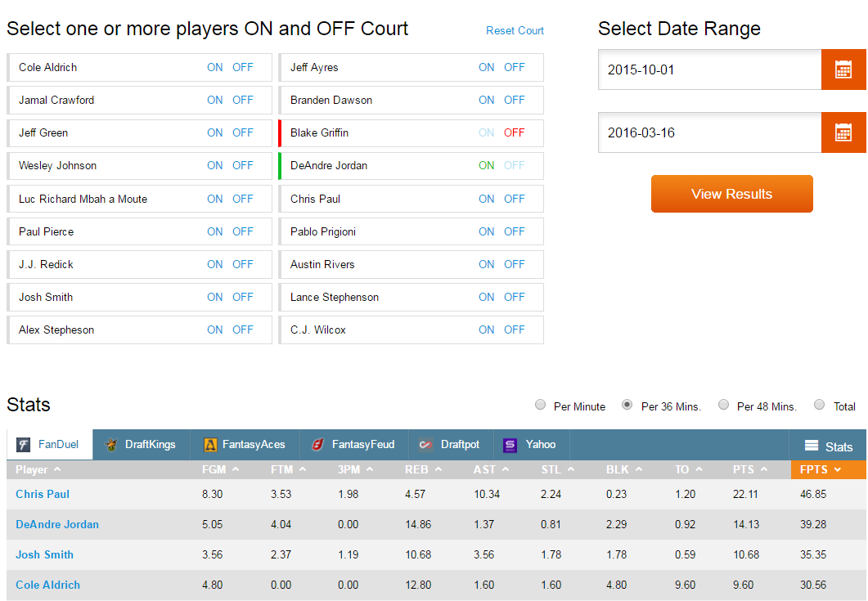Switch to the FanDuel tab
The width and height of the screenshot is (868, 601).
point(49,444)
